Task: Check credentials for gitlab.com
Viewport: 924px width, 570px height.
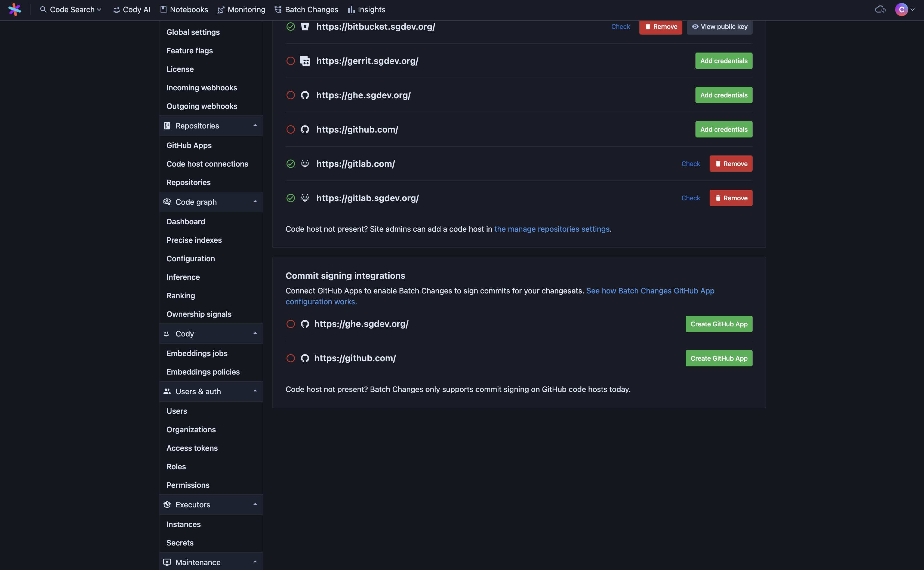Action: pos(690,164)
